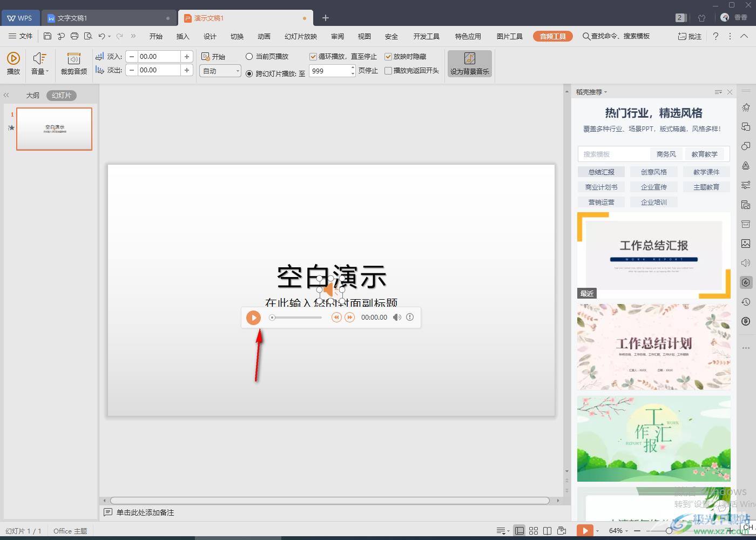Filter templates by 总结汇报
Screen dimensions: 756x540
click(x=601, y=172)
